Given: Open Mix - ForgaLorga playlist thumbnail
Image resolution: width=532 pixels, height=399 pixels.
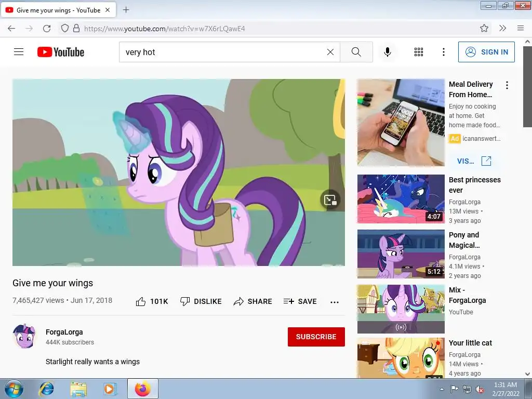Looking at the screenshot, I should click(x=401, y=309).
